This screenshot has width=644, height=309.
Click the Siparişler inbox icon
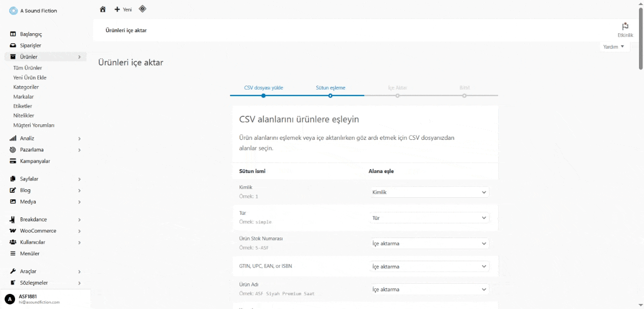[x=13, y=46]
